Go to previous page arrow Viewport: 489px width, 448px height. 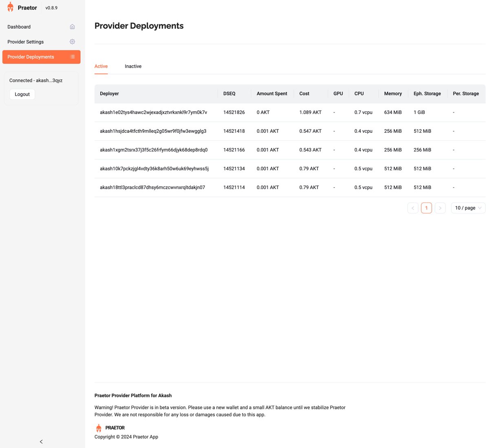[413, 208]
